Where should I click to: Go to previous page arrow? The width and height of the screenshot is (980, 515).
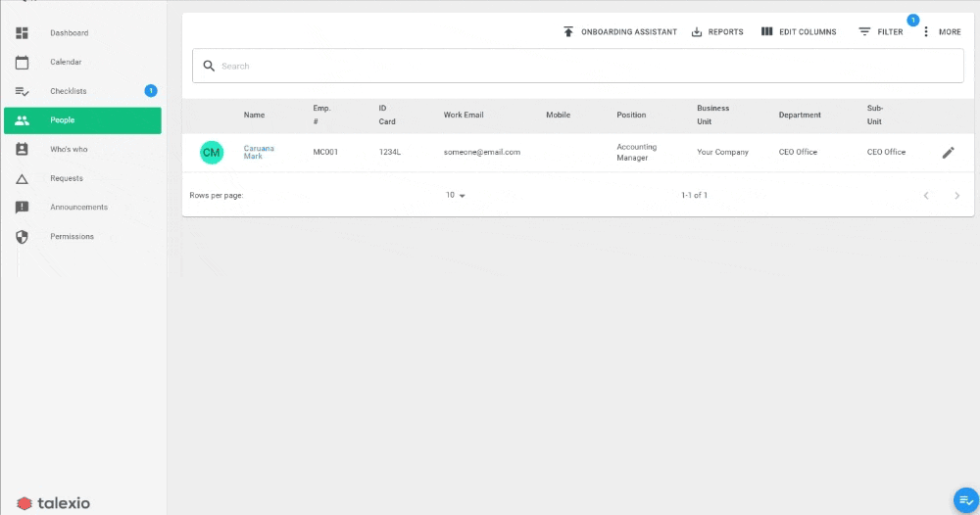coord(926,196)
